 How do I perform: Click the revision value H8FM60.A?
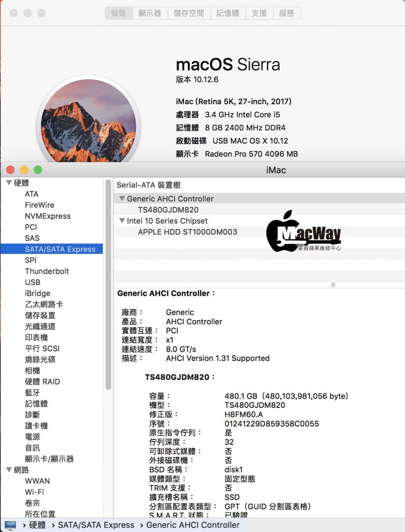[244, 415]
